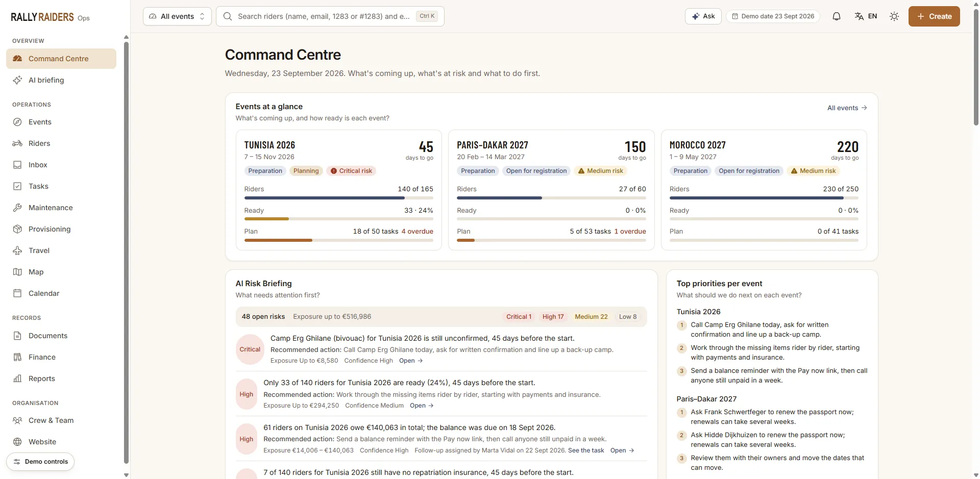Image resolution: width=980 pixels, height=479 pixels.
Task: Open the 33 of 140 riders risk
Action: 422,406
